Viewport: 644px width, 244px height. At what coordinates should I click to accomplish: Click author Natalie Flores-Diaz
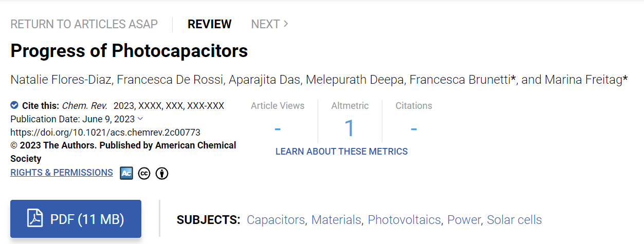[62, 80]
